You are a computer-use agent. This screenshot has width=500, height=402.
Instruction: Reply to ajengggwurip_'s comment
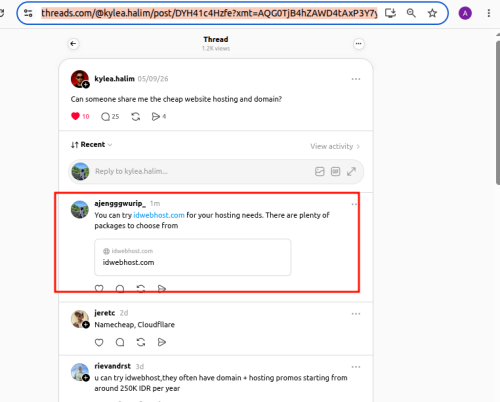(x=120, y=288)
